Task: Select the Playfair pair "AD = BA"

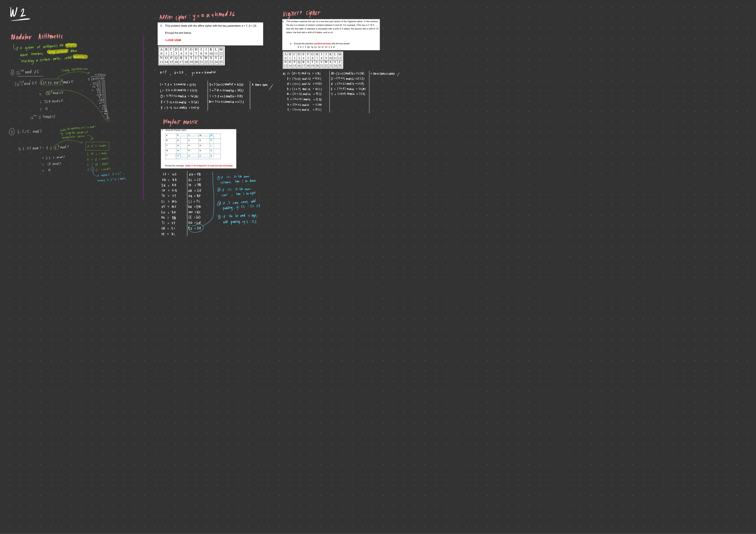Action: (169, 180)
